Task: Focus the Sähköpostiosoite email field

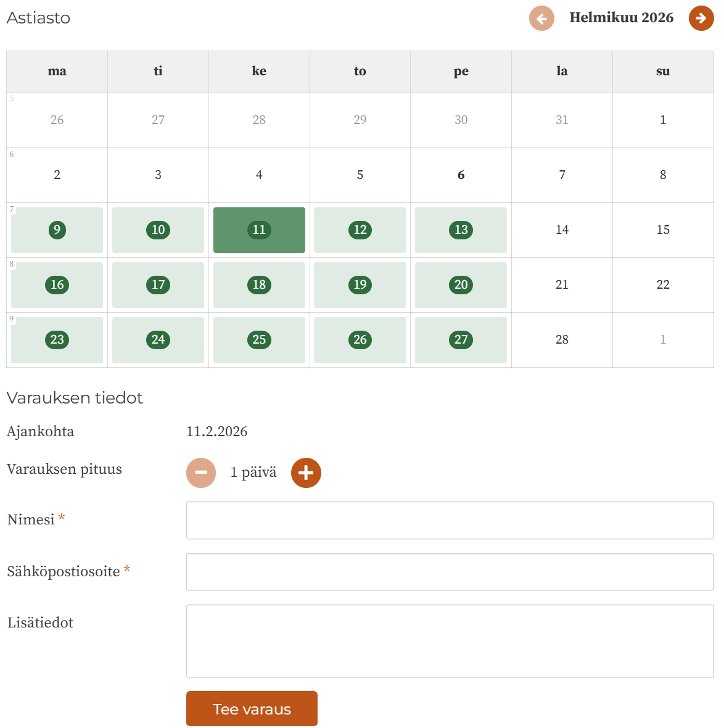Action: pyautogui.click(x=450, y=572)
